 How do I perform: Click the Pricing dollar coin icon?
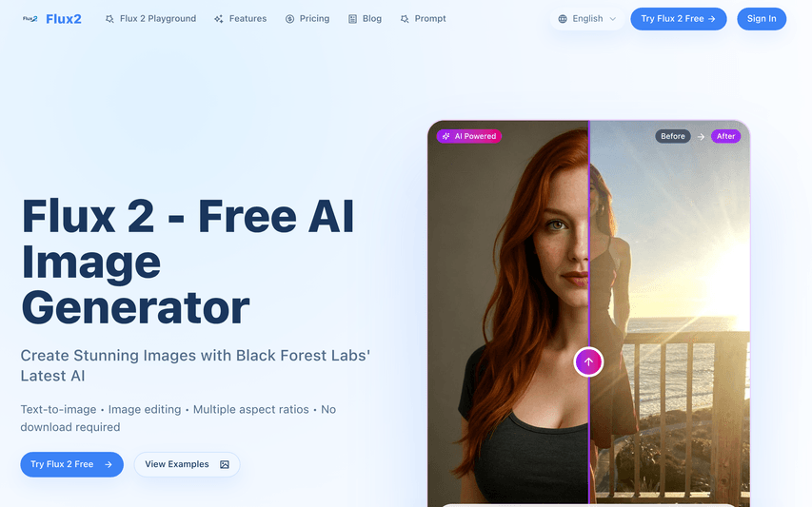point(289,19)
